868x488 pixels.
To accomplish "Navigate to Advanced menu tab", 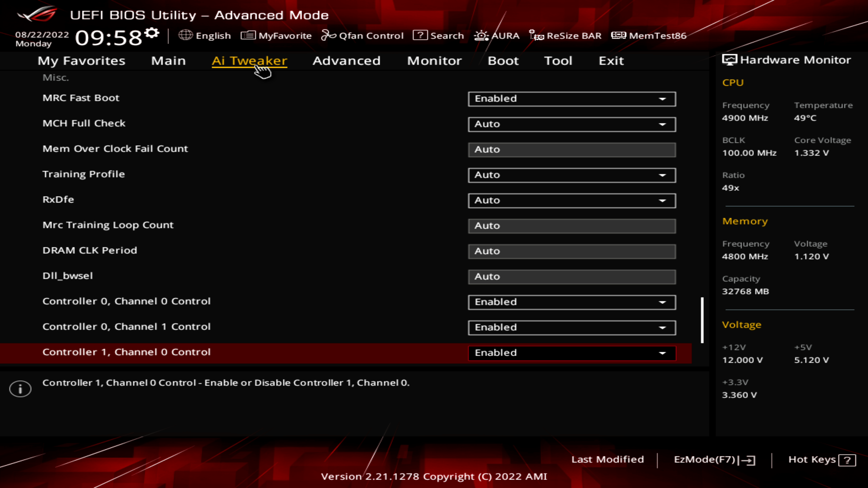I will coord(346,60).
